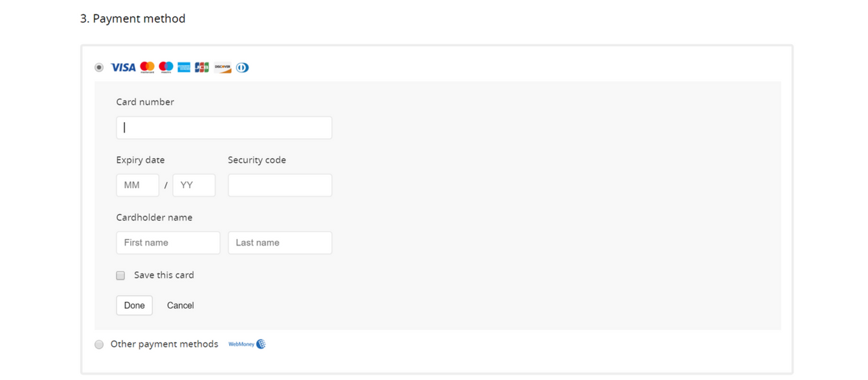The height and width of the screenshot is (380, 868).
Task: Click the Visa card logo
Action: pos(123,67)
